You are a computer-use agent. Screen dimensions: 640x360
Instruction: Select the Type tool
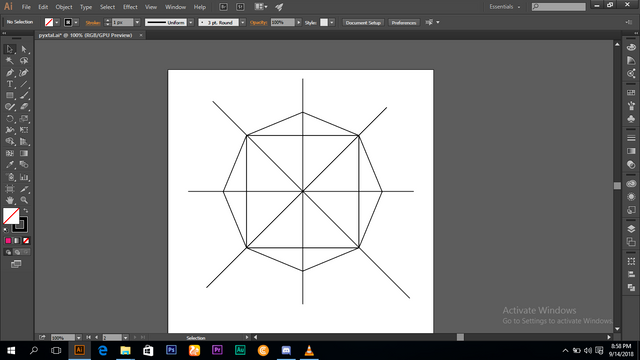(x=10, y=84)
